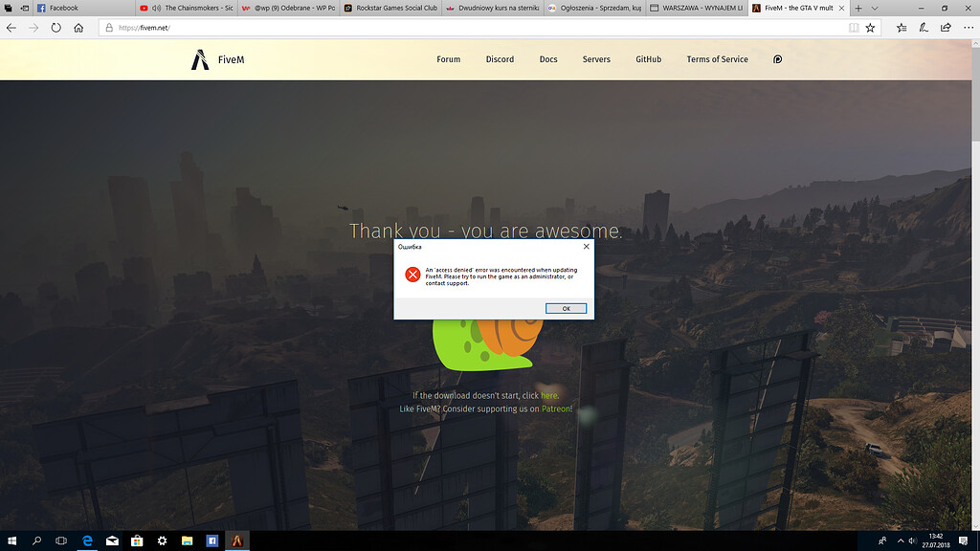Add this page to favorites
Image resolution: width=980 pixels, height=551 pixels.
870,28
